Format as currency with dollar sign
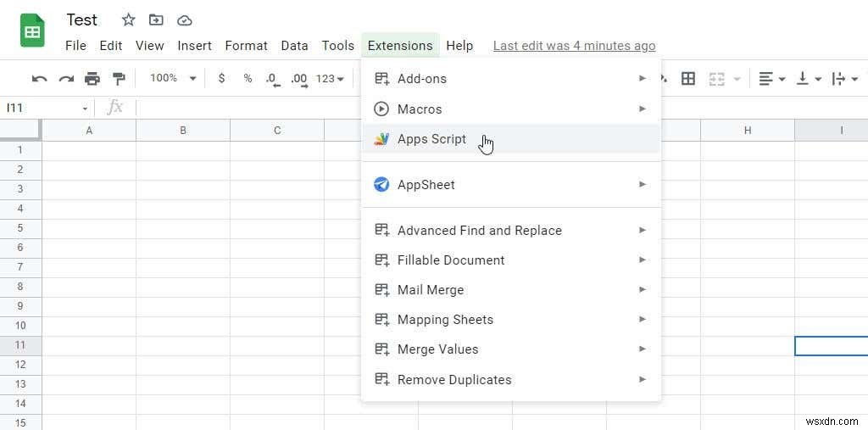868x430 pixels. pos(221,79)
